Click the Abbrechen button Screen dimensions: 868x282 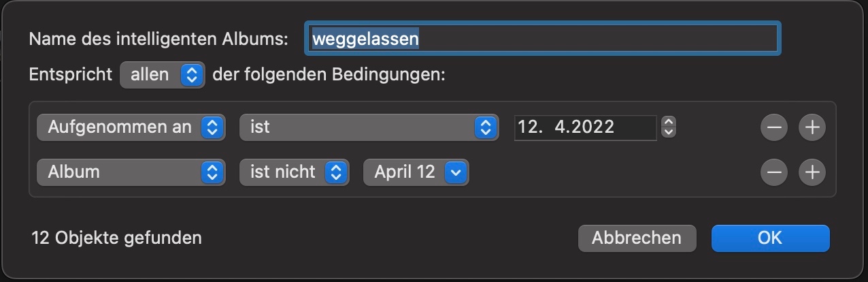(x=637, y=238)
